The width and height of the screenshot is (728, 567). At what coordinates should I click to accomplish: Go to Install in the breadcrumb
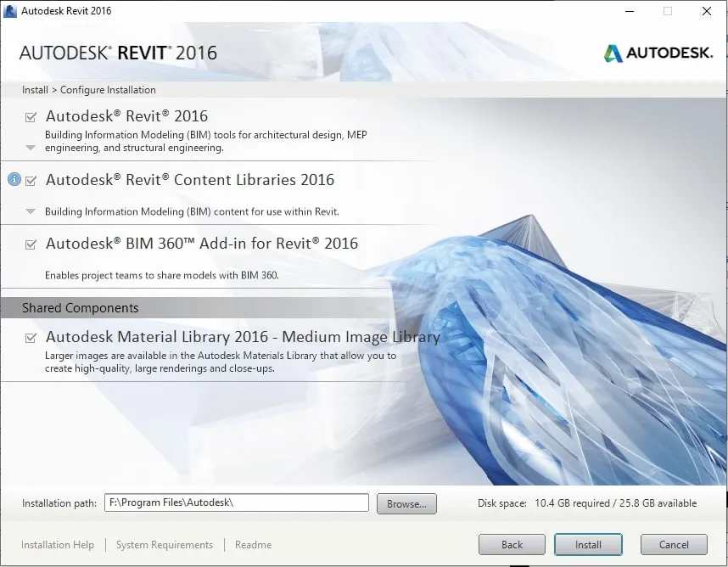point(35,90)
